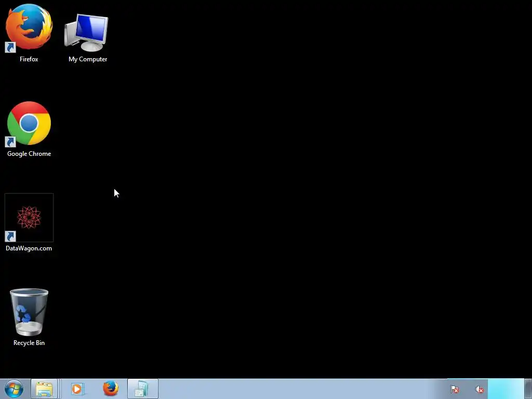Click the Firefox icon in the taskbar

coord(111,389)
